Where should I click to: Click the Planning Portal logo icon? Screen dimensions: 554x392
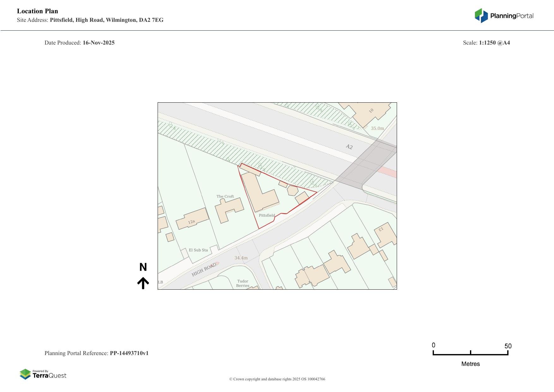coord(481,15)
